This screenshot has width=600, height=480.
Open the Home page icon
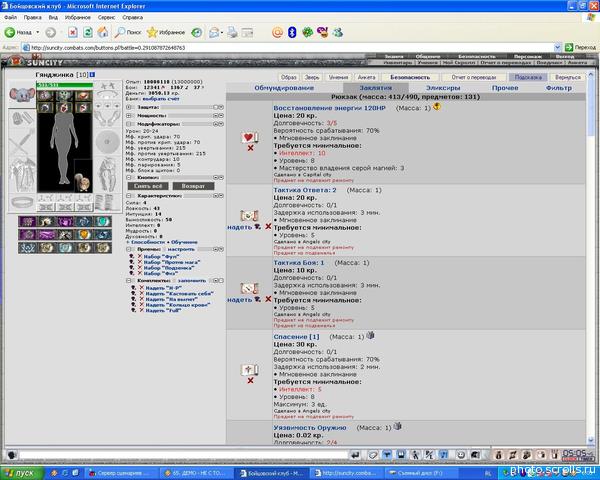(103, 33)
